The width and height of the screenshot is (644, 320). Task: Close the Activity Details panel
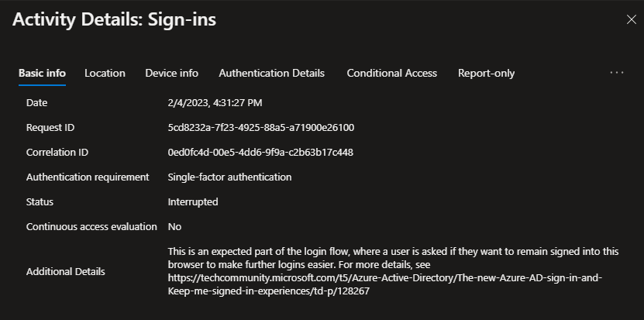tap(631, 20)
